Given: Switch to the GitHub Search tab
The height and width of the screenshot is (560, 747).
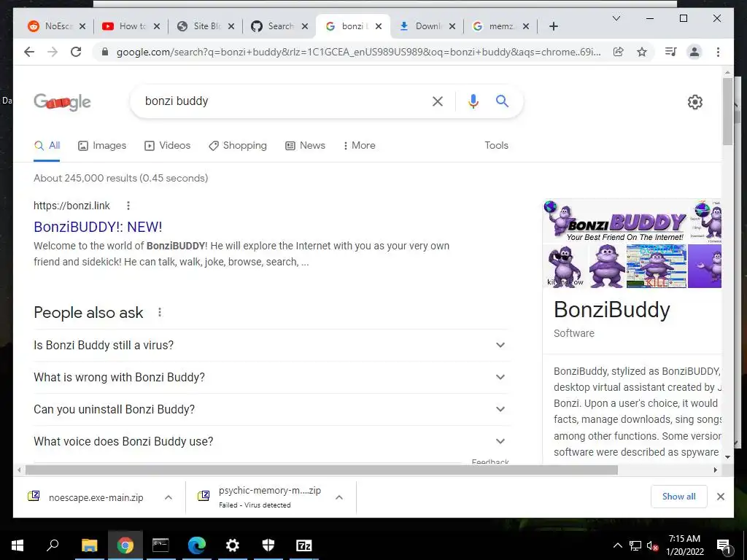Looking at the screenshot, I should (279, 26).
